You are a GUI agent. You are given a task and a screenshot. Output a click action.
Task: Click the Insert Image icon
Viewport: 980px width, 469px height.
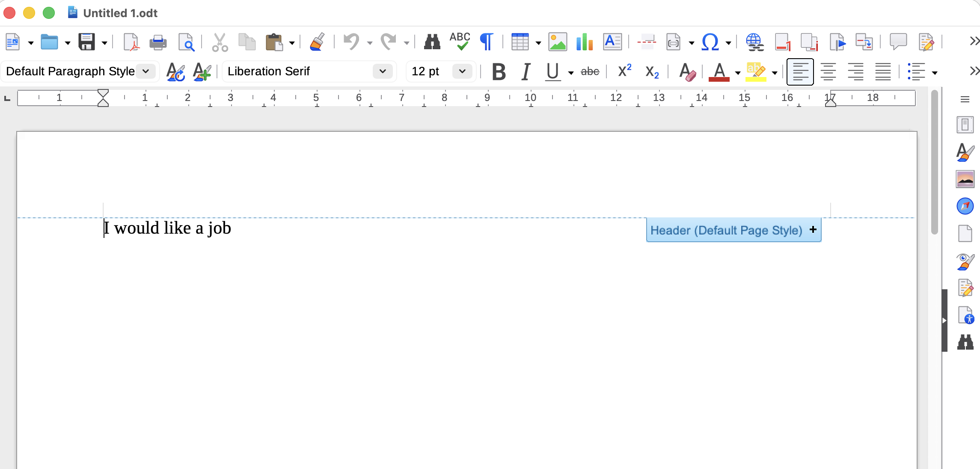[x=557, y=42]
